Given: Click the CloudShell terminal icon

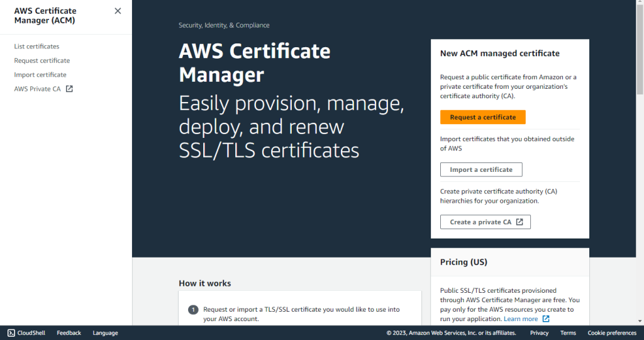Looking at the screenshot, I should pos(11,333).
